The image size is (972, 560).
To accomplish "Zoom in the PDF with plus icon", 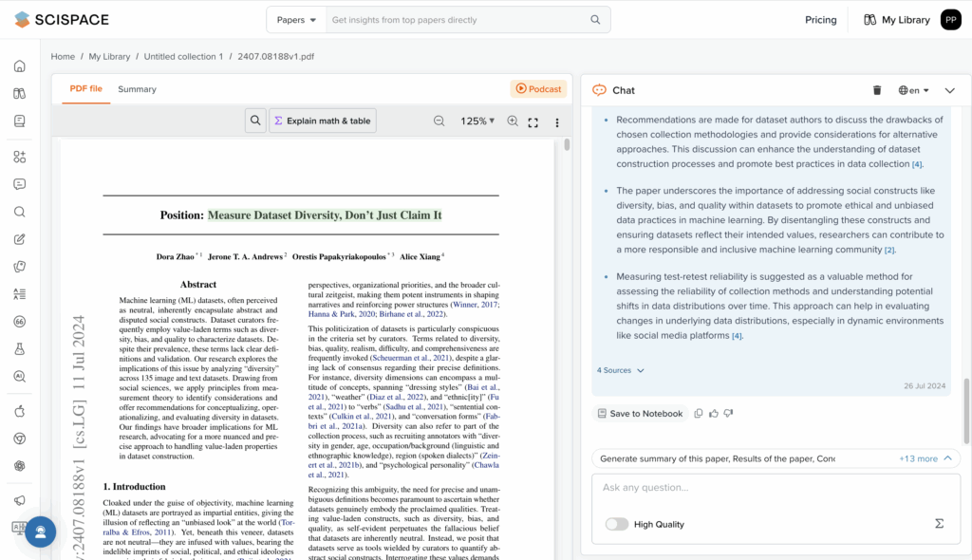I will 513,121.
